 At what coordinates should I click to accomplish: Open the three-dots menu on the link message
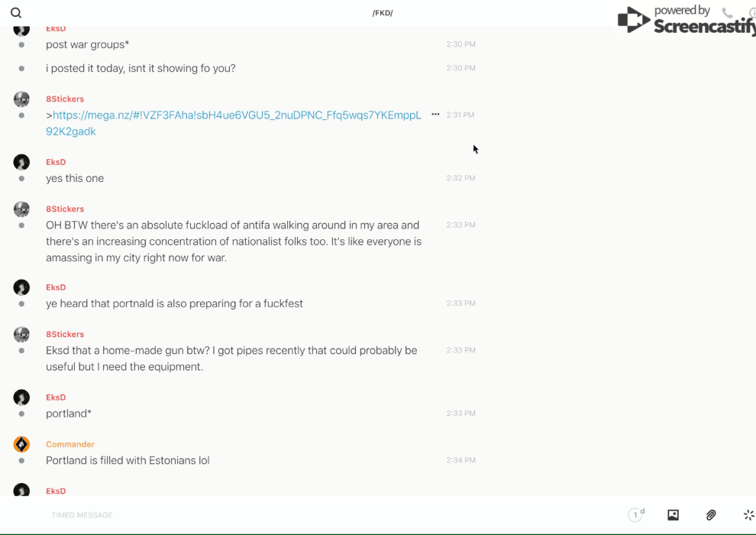coord(435,115)
